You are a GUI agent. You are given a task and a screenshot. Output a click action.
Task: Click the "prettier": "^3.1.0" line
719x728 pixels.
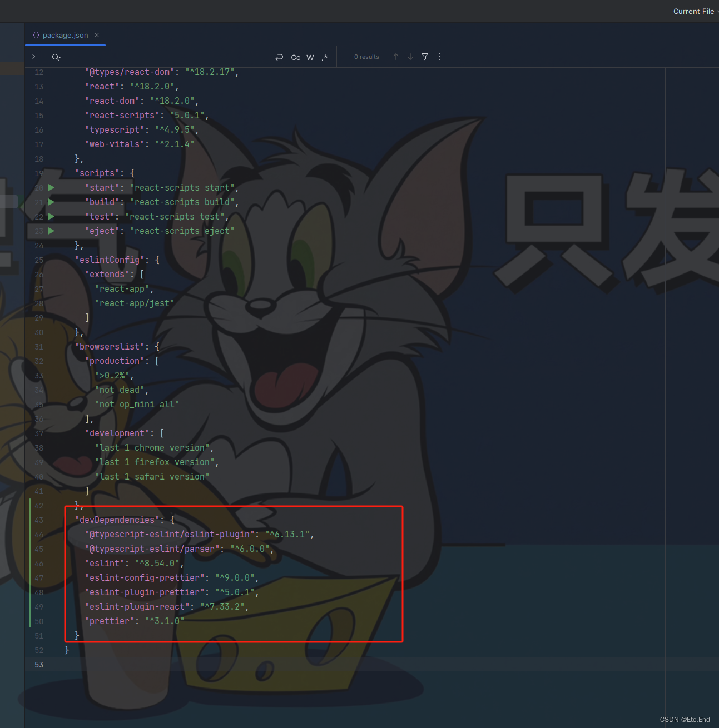pos(135,621)
